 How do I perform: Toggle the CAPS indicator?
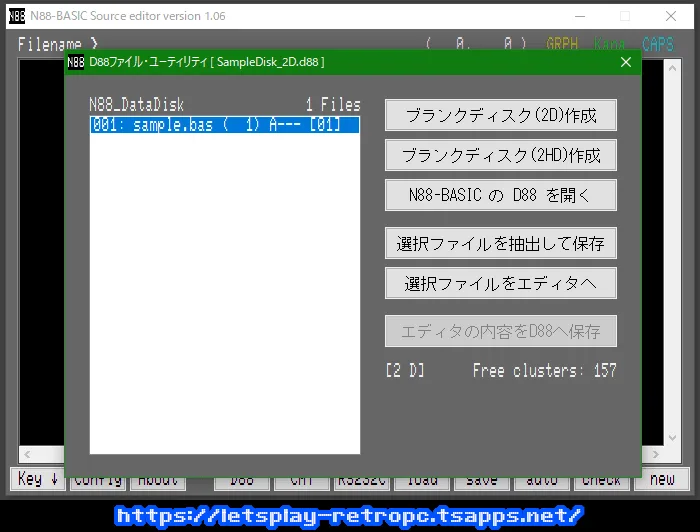click(658, 44)
